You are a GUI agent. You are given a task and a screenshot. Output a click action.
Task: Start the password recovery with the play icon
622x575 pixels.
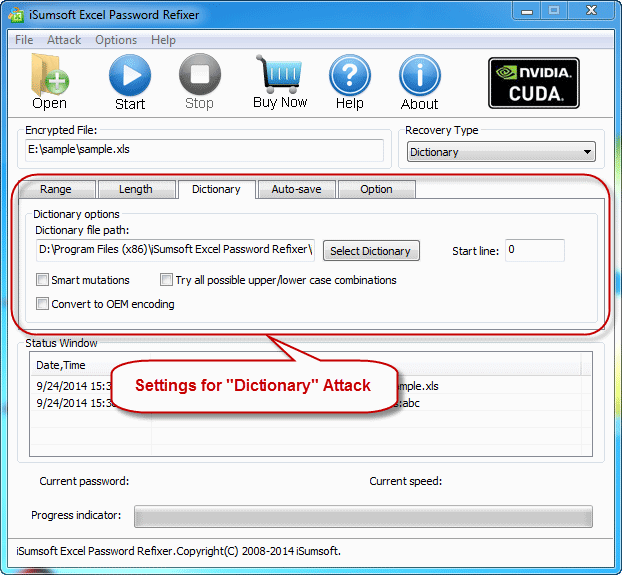click(x=130, y=75)
